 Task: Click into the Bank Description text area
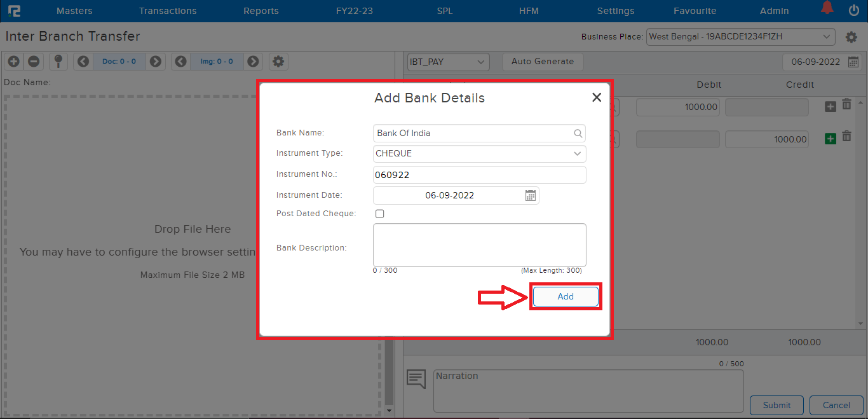(x=479, y=245)
